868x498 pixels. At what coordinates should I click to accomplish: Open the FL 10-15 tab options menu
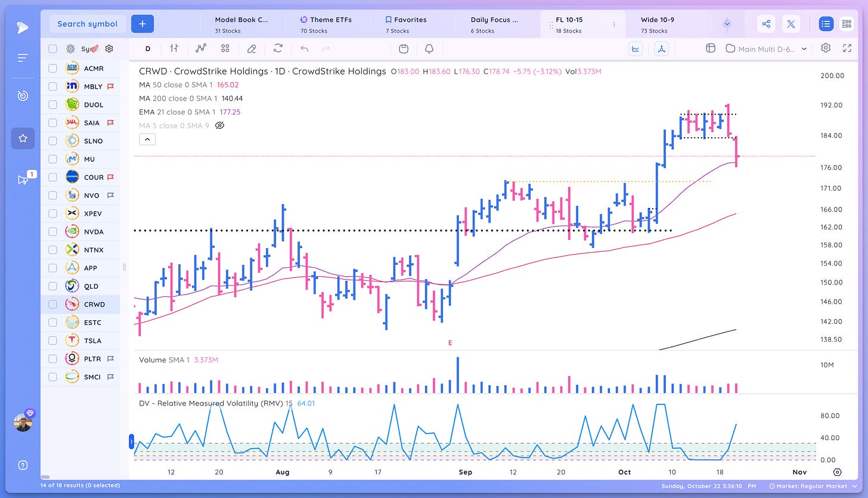(614, 24)
